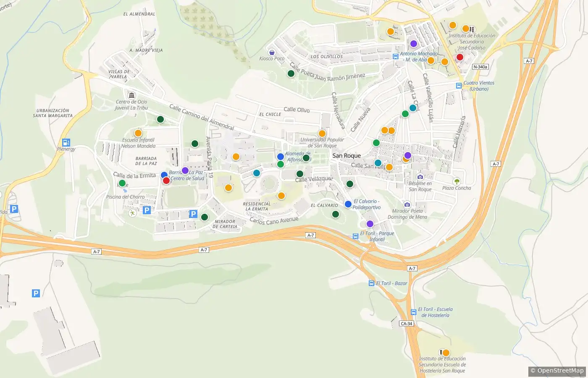Select the Centro de Ocio Juvenil museum icon

pos(132,95)
